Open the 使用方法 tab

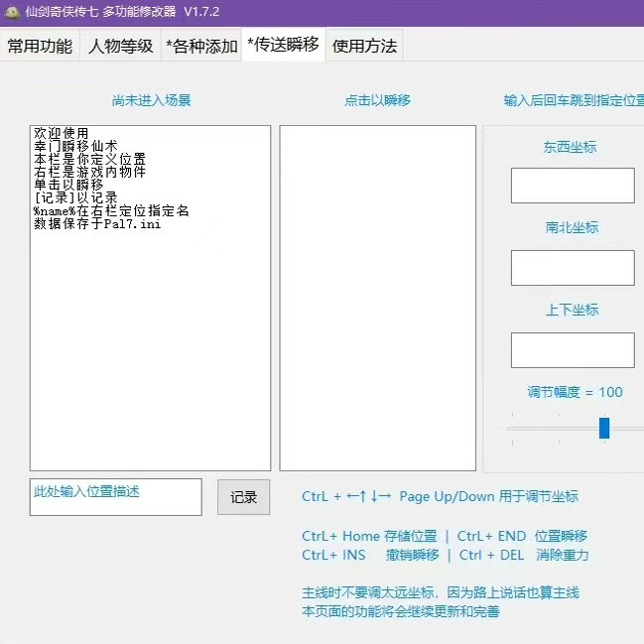(364, 46)
